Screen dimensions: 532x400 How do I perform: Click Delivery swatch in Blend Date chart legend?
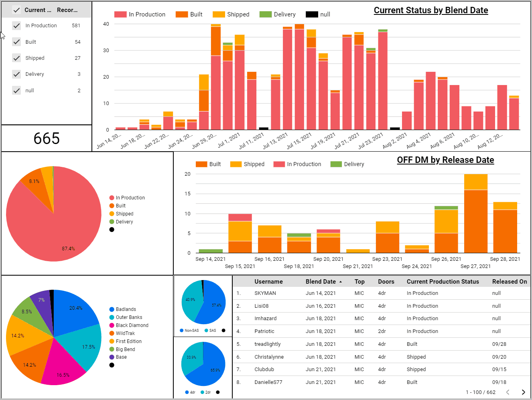266,14
